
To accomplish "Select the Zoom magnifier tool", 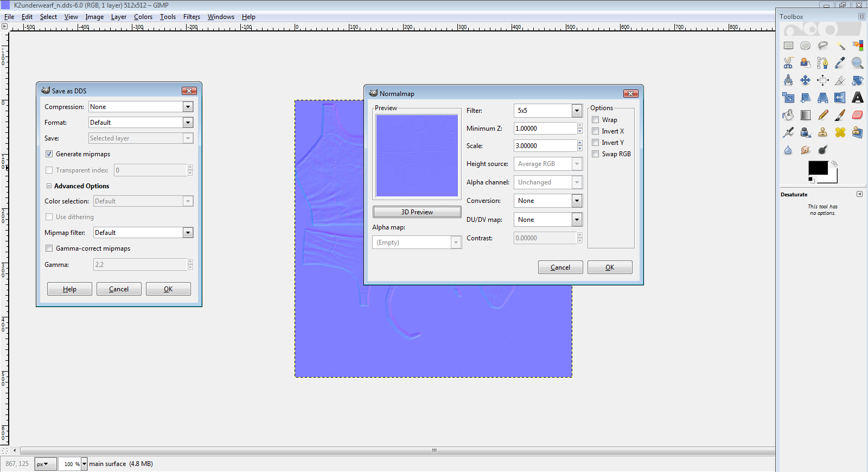I will click(858, 63).
